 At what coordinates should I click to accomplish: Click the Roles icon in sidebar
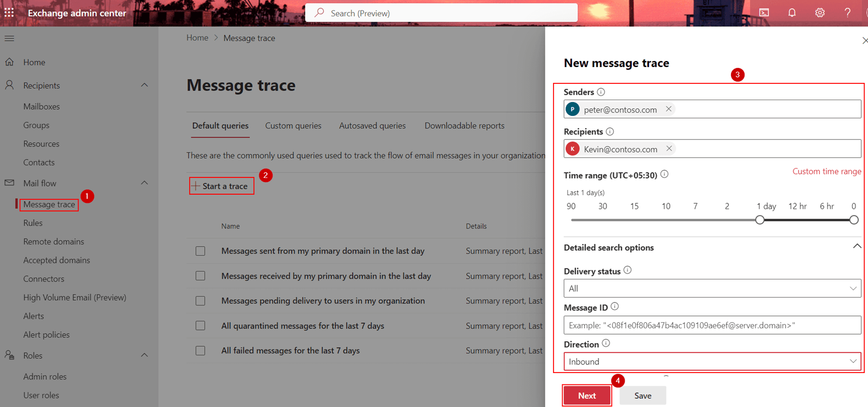pyautogui.click(x=10, y=355)
